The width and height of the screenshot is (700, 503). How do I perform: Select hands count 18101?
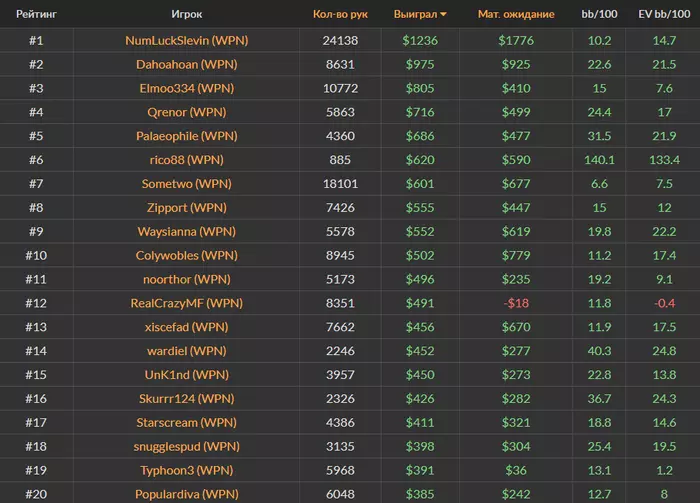pyautogui.click(x=340, y=184)
